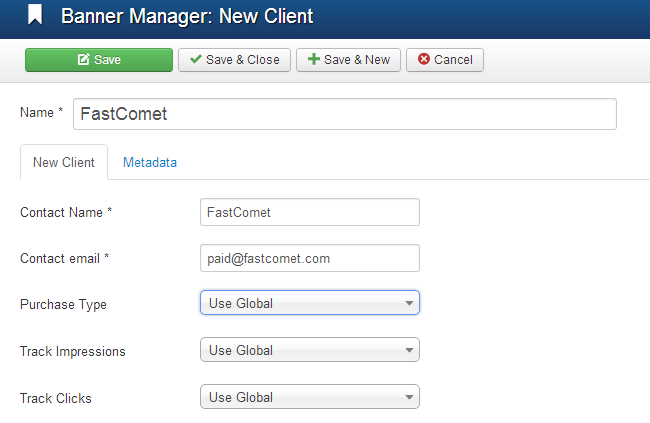
Task: Click the Track Impressions dropdown arrow
Action: pyautogui.click(x=409, y=350)
